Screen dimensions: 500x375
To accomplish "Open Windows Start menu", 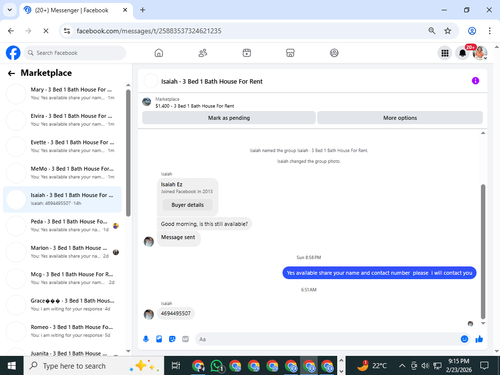I will point(12,366).
